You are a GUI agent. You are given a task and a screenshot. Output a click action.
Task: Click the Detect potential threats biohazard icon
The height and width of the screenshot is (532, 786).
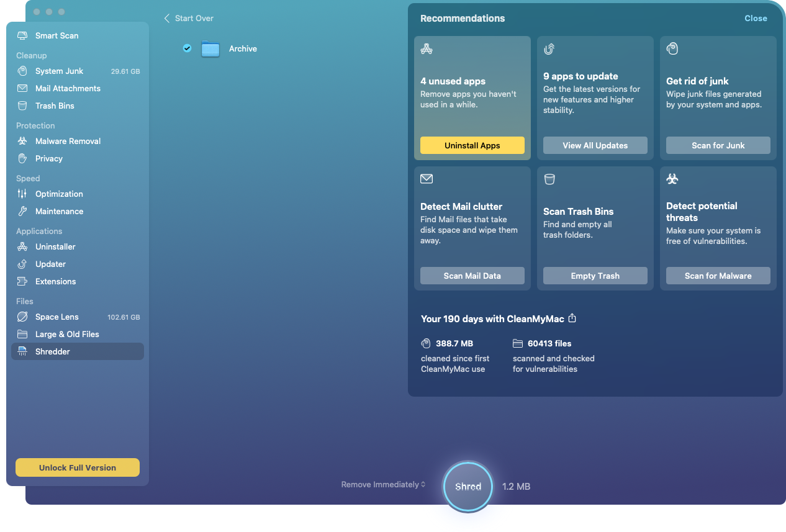tap(672, 179)
